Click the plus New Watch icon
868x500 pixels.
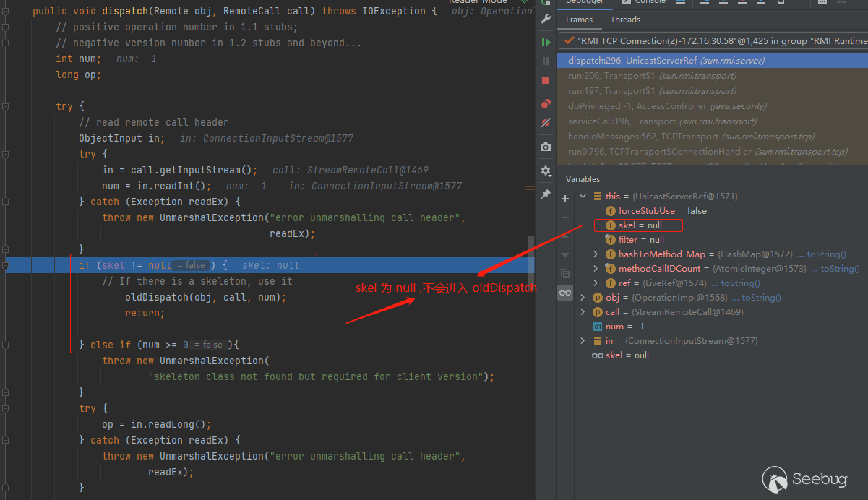(x=565, y=198)
